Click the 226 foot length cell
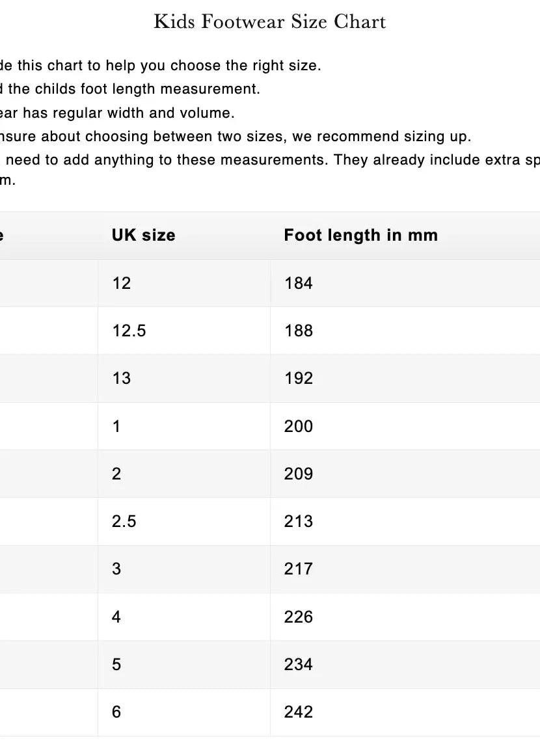 click(299, 617)
